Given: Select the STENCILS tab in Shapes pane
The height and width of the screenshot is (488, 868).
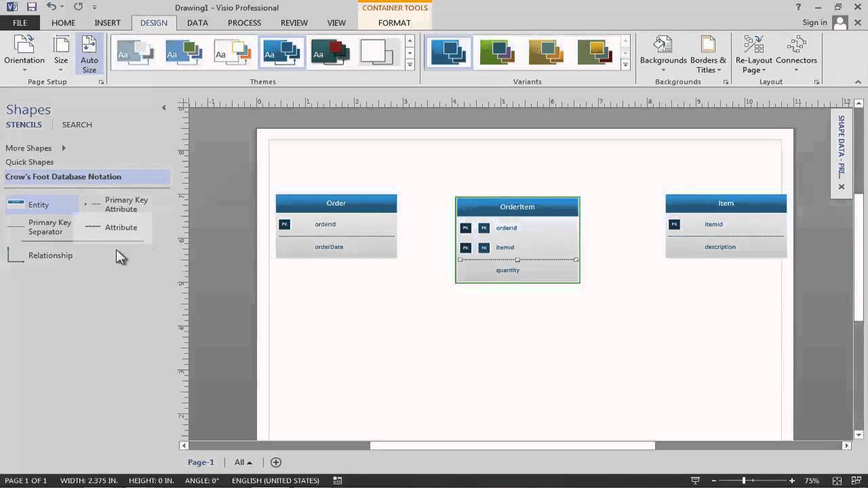Looking at the screenshot, I should click(24, 125).
